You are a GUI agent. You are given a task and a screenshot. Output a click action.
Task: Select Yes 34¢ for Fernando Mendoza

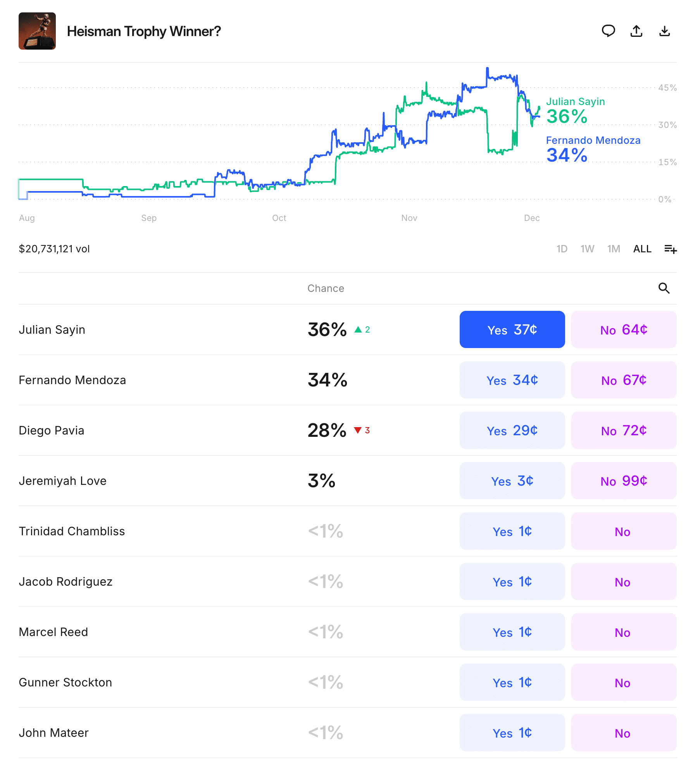[x=512, y=380]
